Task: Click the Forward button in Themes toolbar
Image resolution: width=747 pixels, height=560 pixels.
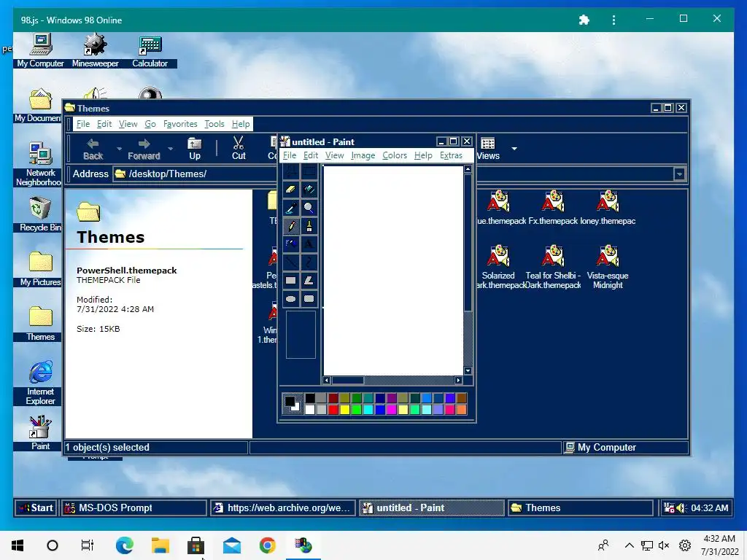Action: (x=144, y=149)
